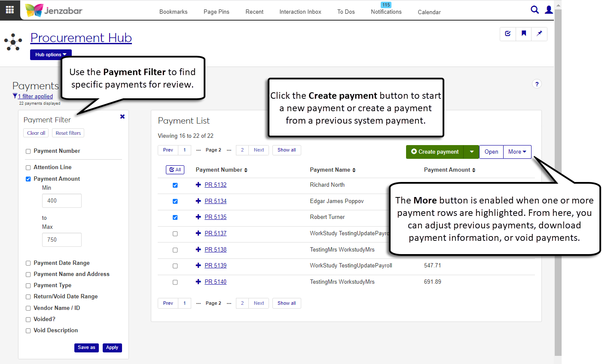This screenshot has width=602, height=364.
Task: Open the More actions dropdown
Action: [517, 152]
